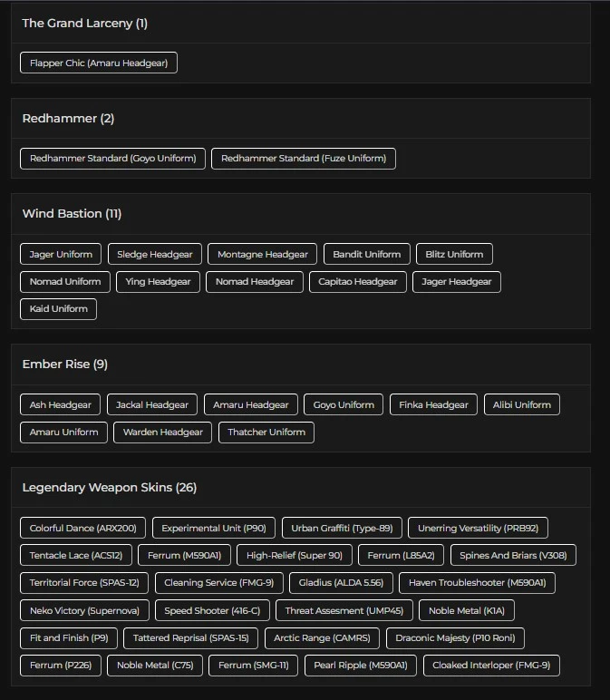This screenshot has height=700, width=610.
Task: Choose the Finka Headgear item
Action: pos(434,404)
